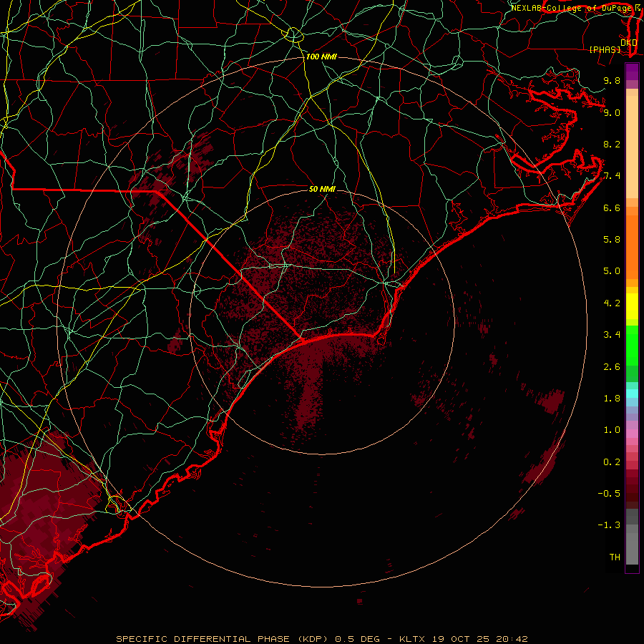Image resolution: width=644 pixels, height=644 pixels.
Task: Click the TH threshold label on the scale
Action: pyautogui.click(x=615, y=557)
